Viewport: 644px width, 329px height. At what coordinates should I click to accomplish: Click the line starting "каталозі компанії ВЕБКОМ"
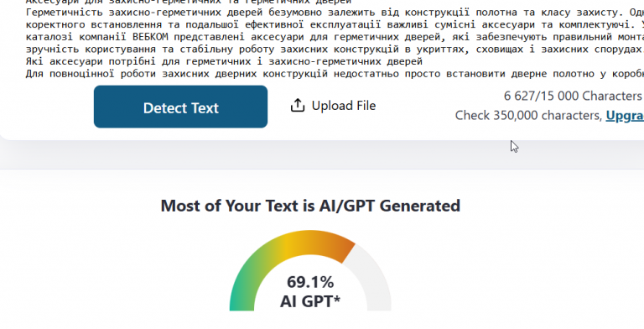coord(335,37)
